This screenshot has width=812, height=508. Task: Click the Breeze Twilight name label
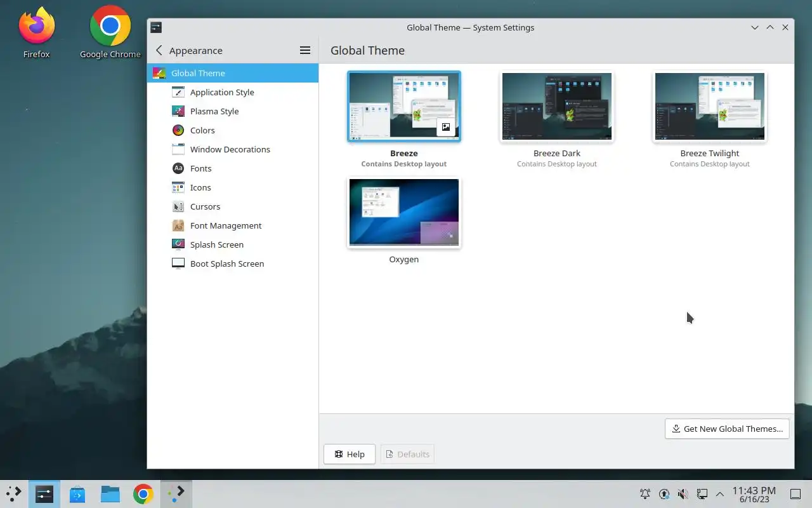[x=710, y=153]
